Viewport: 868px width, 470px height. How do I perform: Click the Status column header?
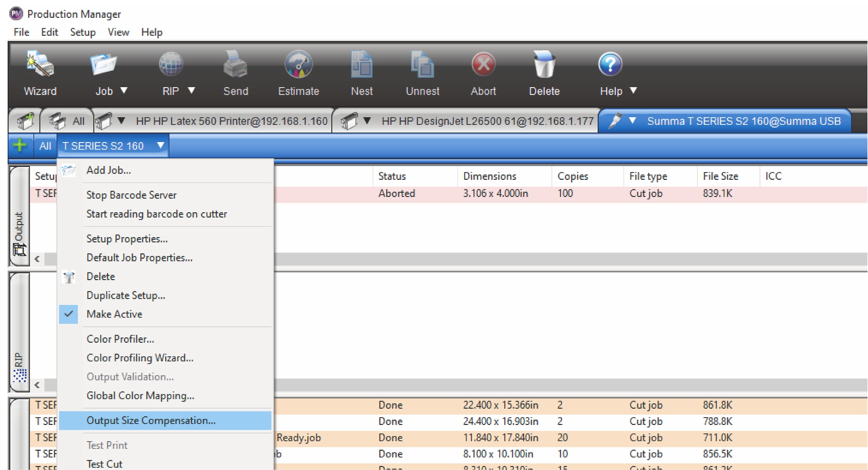click(415, 176)
